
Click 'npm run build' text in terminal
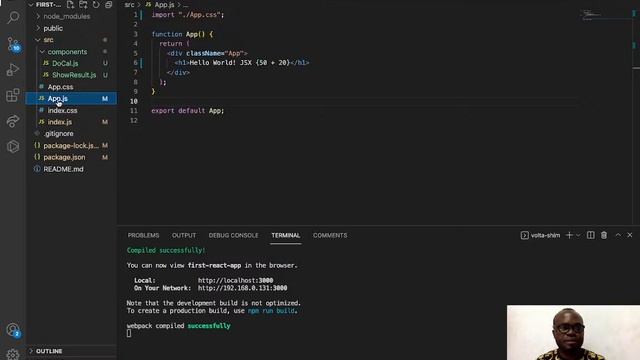pyautogui.click(x=271, y=311)
